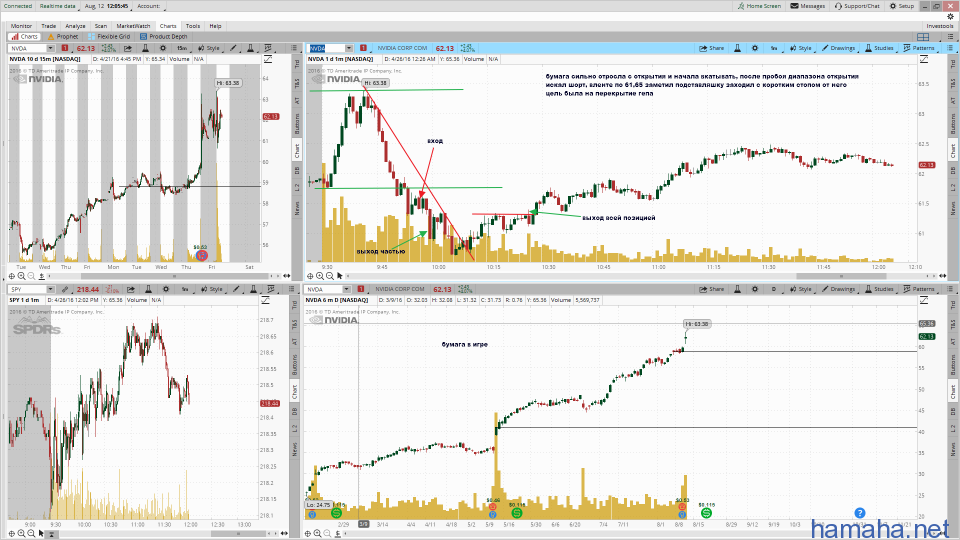The width and height of the screenshot is (960, 540).
Task: Click the share icon on the SPY chart
Action: click(130, 290)
